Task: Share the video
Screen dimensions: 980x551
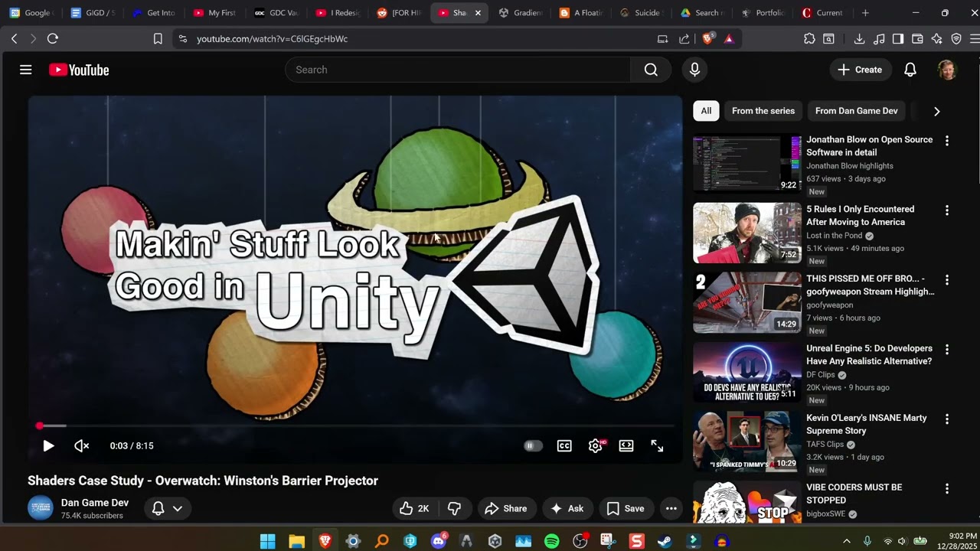Action: [507, 508]
